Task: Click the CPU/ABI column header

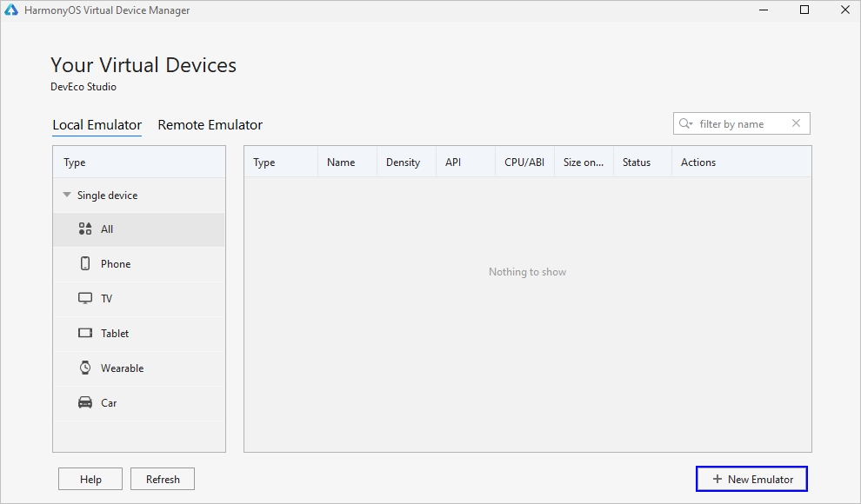Action: pyautogui.click(x=524, y=162)
